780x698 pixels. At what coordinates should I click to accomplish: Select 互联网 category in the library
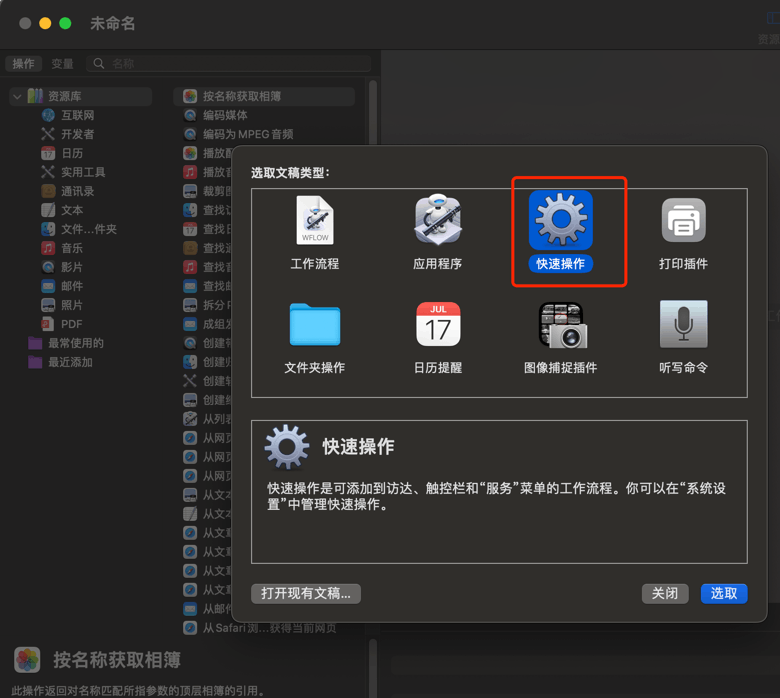[77, 115]
